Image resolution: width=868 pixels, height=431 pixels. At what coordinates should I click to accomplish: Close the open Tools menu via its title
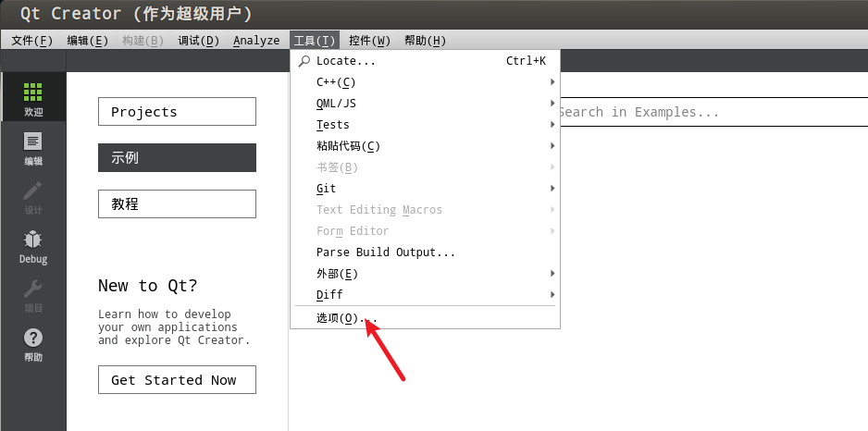(315, 41)
